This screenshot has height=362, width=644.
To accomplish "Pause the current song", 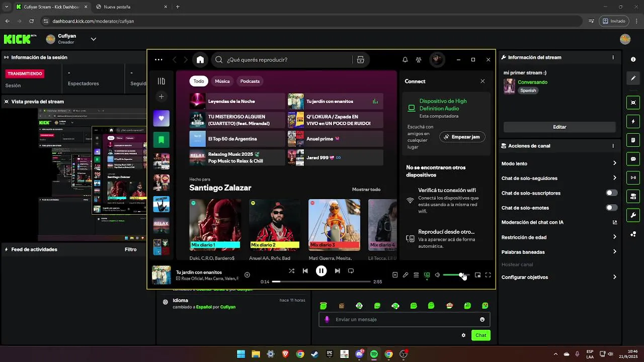I will tap(321, 270).
